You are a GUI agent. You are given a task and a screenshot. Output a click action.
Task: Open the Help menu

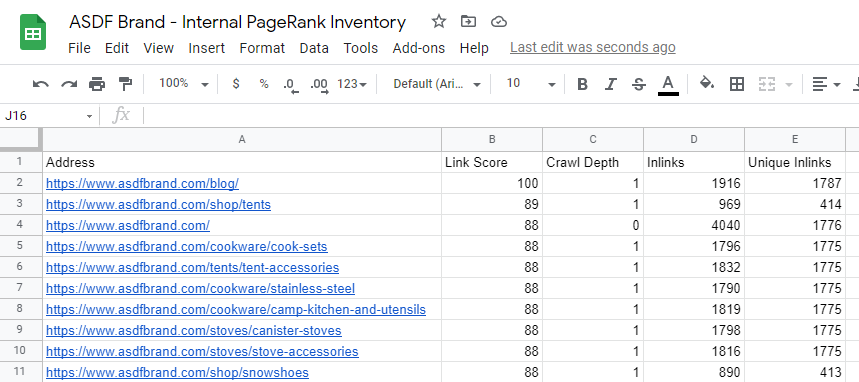click(474, 48)
